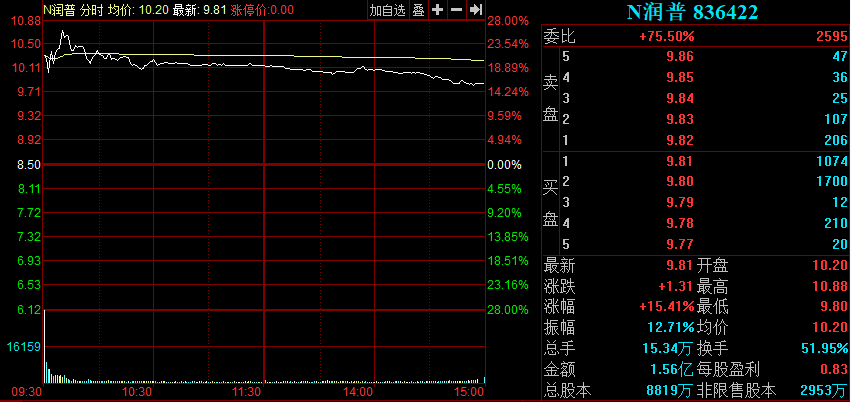Select sell level 5 price 9.86

click(682, 56)
